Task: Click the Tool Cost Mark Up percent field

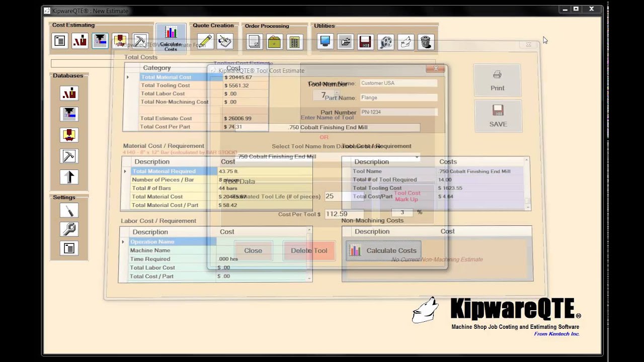Action: (402, 213)
